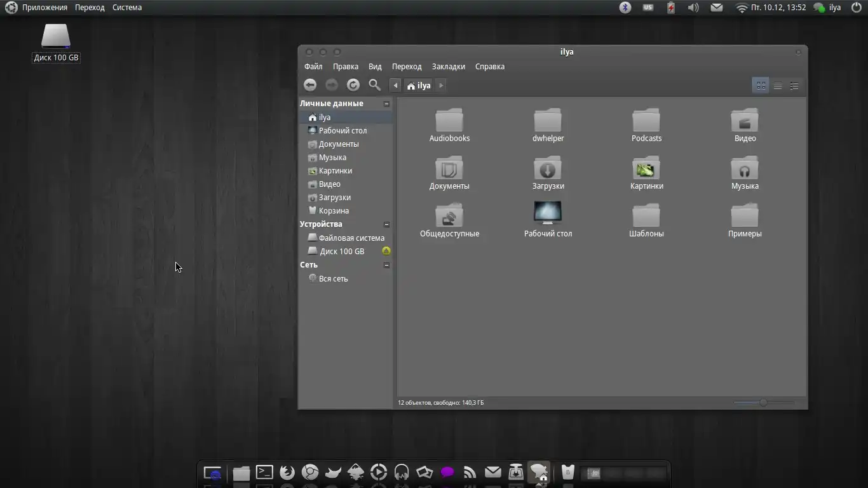Collapse the Сеть sidebar section
The height and width of the screenshot is (488, 868).
tap(386, 265)
